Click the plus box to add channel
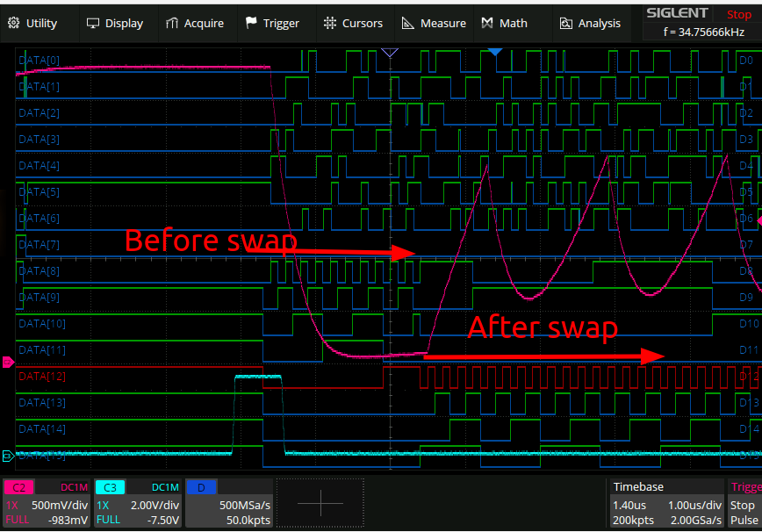The height and width of the screenshot is (532, 762). click(x=320, y=503)
